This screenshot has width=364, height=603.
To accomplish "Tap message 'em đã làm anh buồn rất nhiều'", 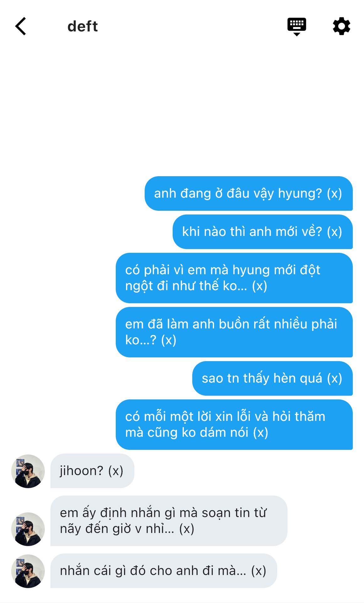I will pyautogui.click(x=234, y=332).
